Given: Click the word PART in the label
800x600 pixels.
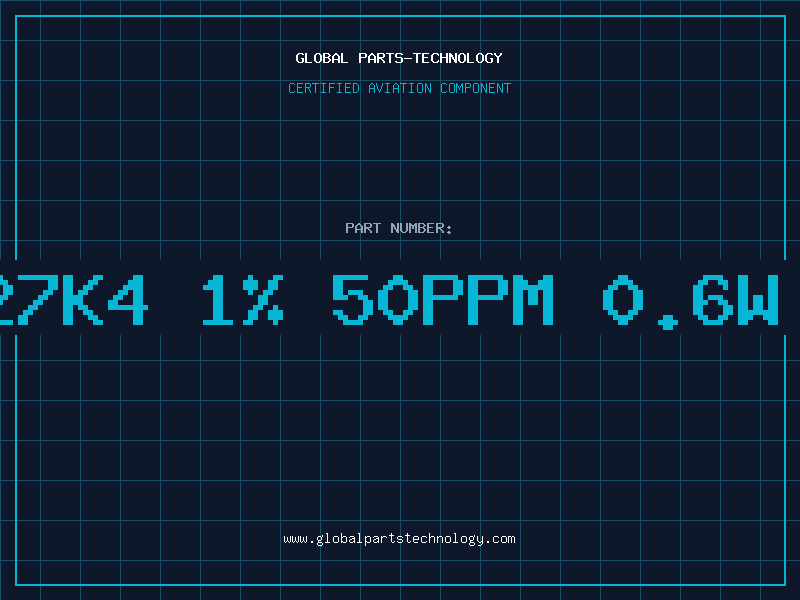Looking at the screenshot, I should click(363, 228).
